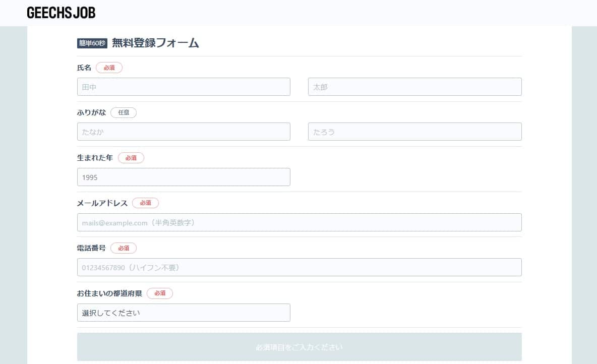Click the furigana field showing たろう
This screenshot has width=597, height=364.
tap(414, 132)
